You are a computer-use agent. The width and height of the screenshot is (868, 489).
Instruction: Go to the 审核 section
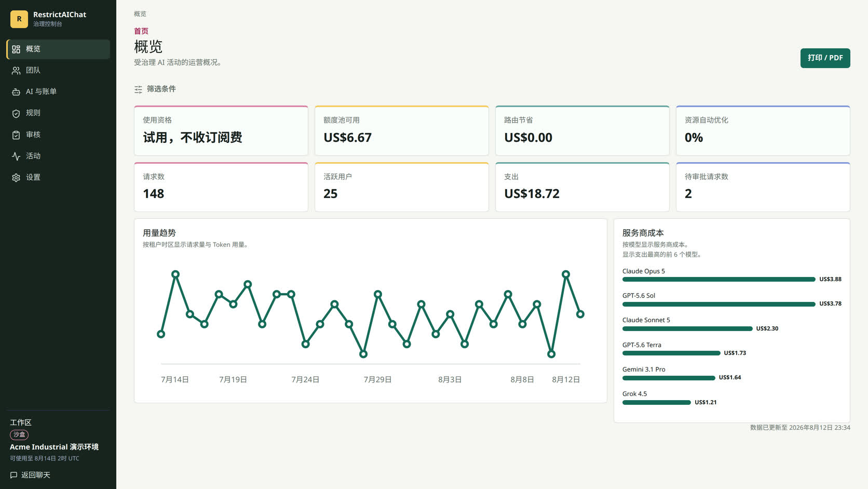[58, 135]
